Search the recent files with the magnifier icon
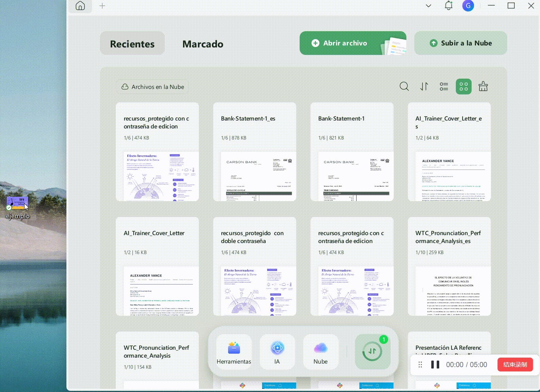 coord(404,86)
